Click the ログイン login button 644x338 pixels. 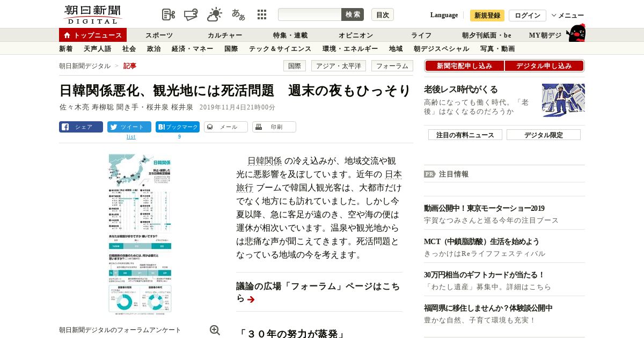(528, 16)
